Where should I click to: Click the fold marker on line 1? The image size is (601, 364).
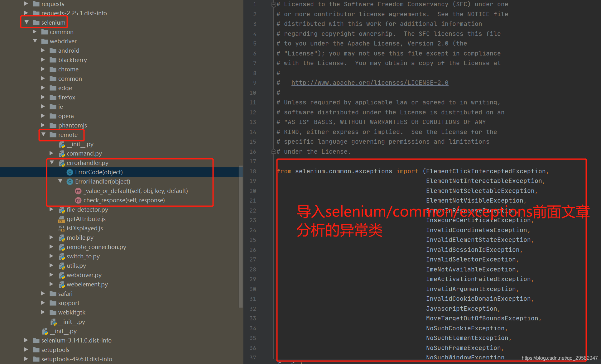273,4
